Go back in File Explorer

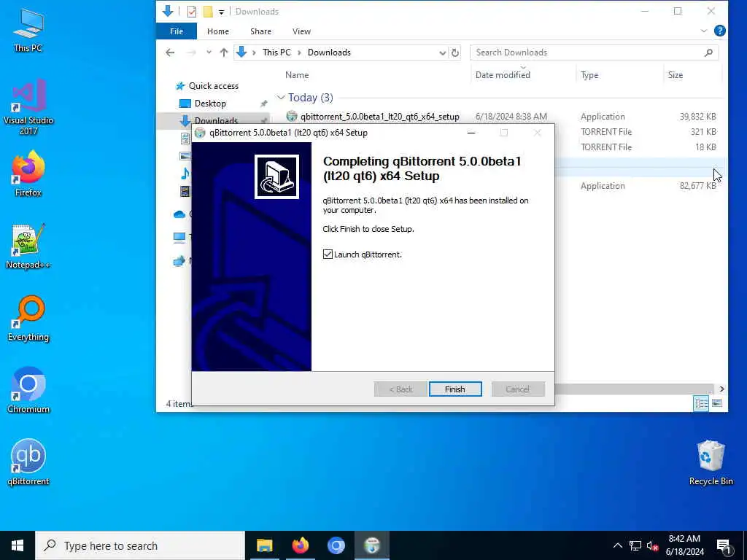point(170,52)
